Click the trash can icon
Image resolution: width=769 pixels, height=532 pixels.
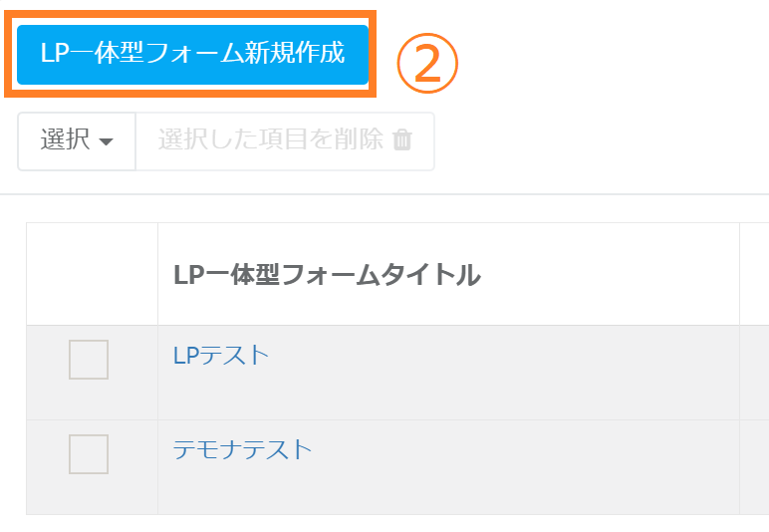click(402, 140)
